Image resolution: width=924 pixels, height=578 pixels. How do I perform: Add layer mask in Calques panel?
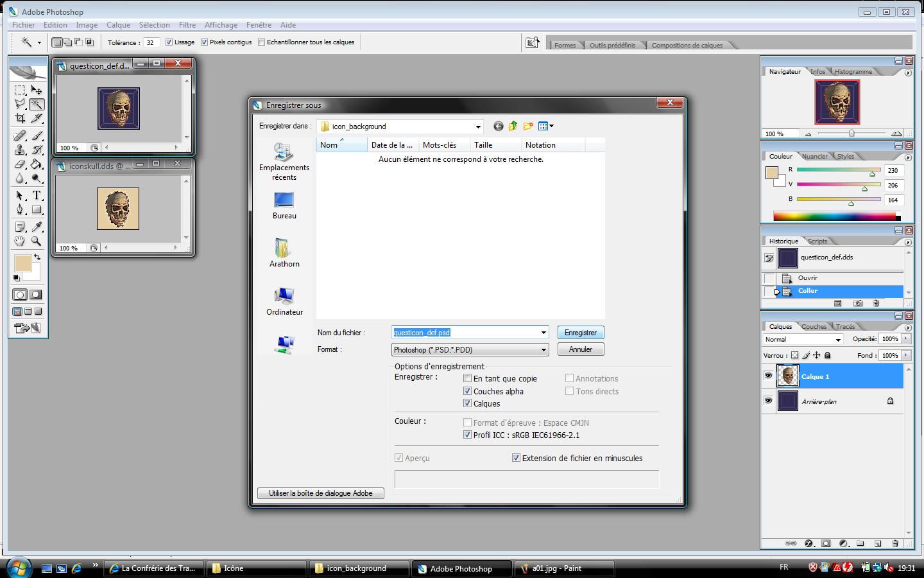(x=826, y=543)
